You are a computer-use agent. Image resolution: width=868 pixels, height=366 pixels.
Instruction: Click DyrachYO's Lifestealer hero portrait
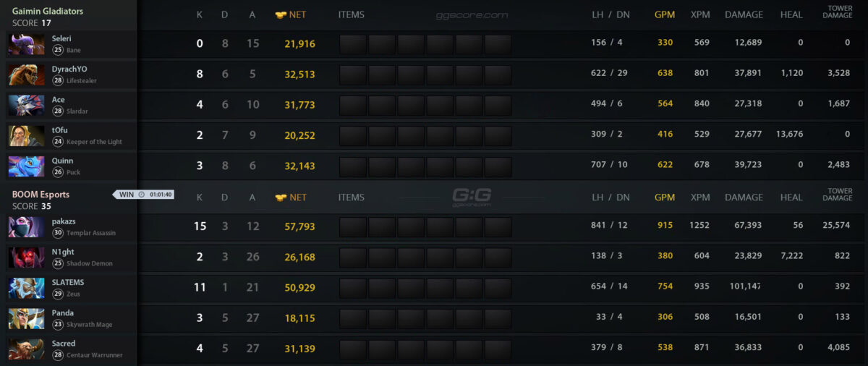(26, 75)
